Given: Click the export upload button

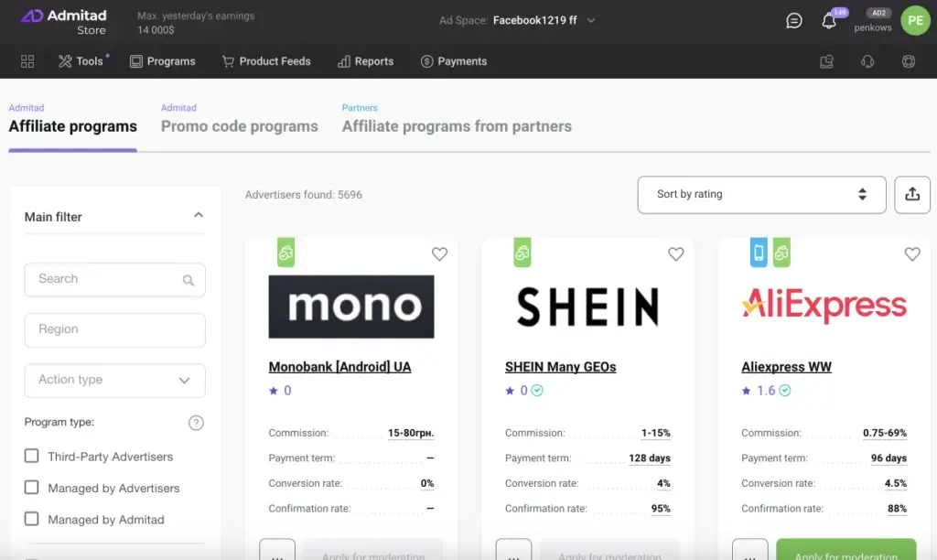Looking at the screenshot, I should (x=912, y=194).
